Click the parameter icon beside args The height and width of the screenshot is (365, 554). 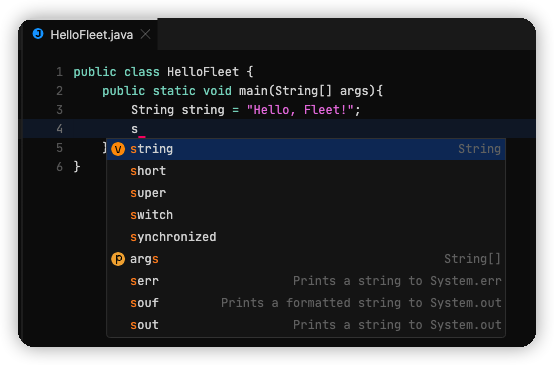[x=118, y=259]
